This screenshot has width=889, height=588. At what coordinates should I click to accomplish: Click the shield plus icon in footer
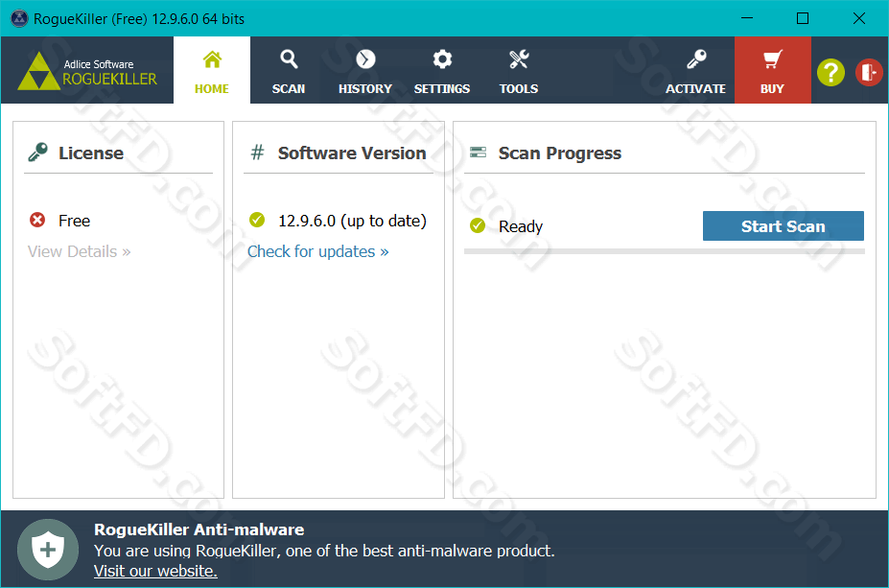pos(48,550)
